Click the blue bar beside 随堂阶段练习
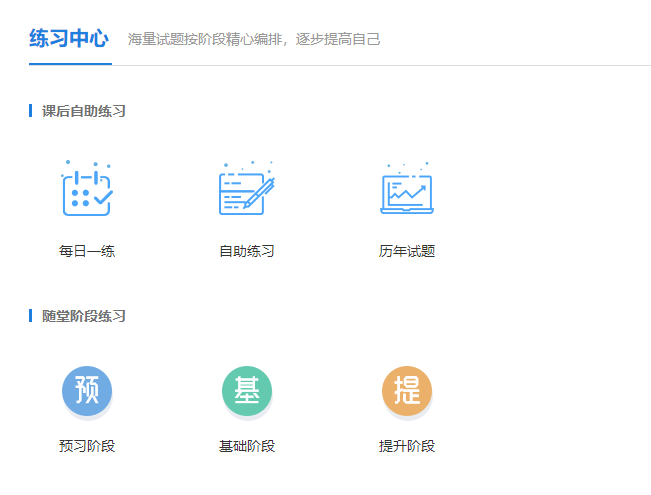The width and height of the screenshot is (651, 495). 31,316
